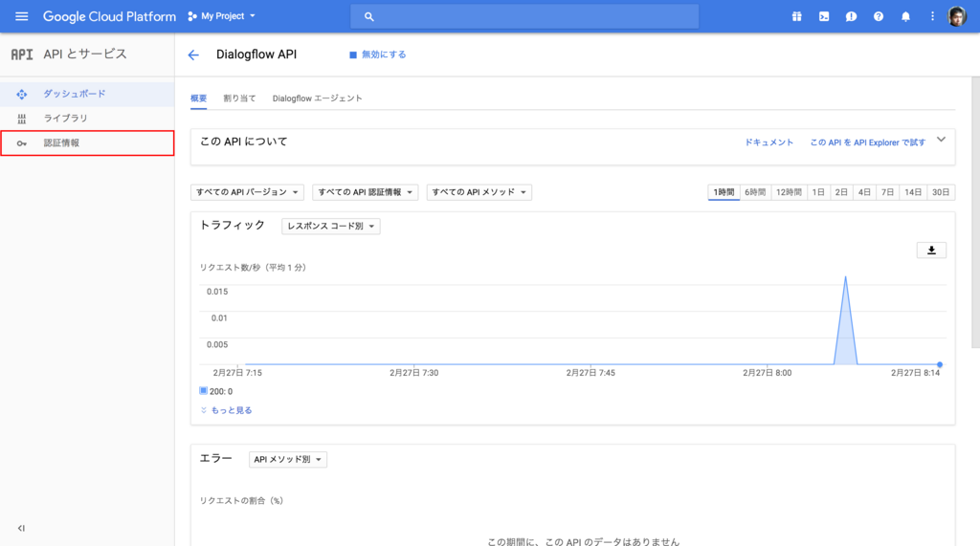The width and height of the screenshot is (980, 546).
Task: Select 14日 time range
Action: click(913, 192)
